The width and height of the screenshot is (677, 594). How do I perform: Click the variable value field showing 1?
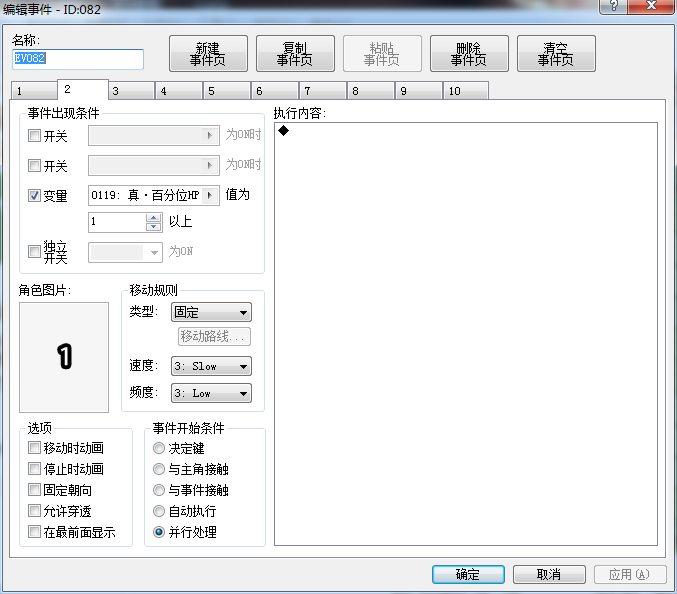117,222
